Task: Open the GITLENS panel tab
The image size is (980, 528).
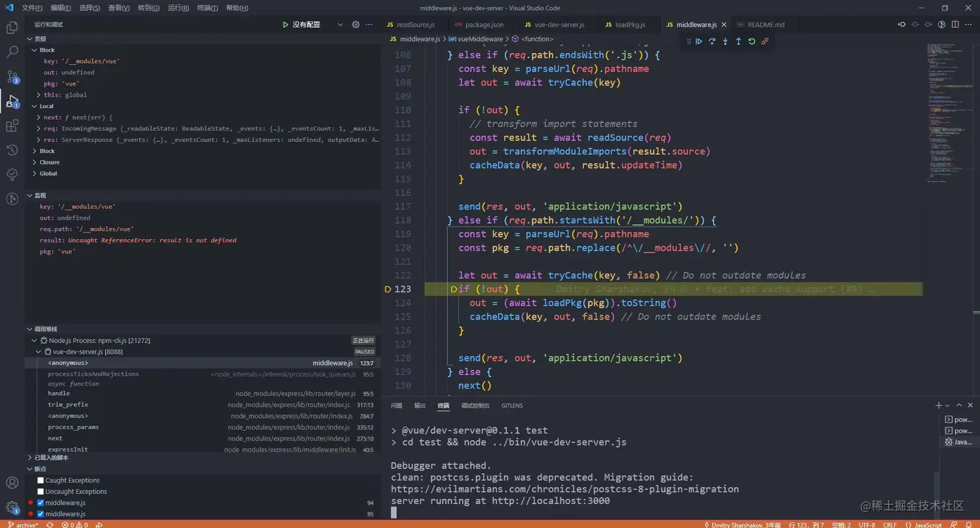Action: point(512,406)
